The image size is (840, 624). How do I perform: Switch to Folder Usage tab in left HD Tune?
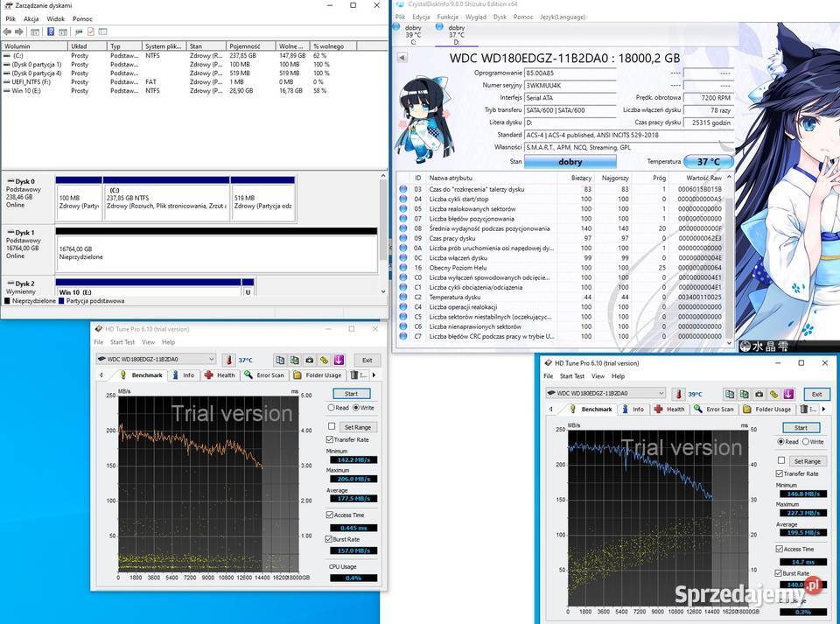[317, 375]
